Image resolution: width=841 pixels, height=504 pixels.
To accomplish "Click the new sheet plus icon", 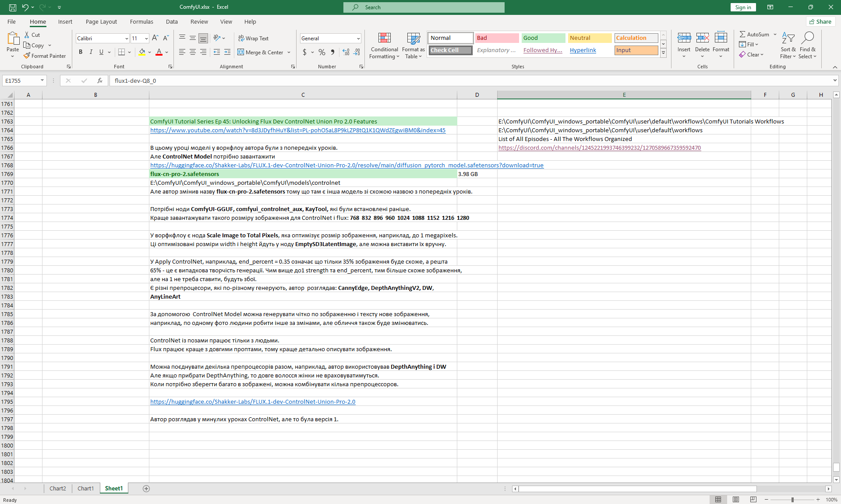I will point(146,489).
